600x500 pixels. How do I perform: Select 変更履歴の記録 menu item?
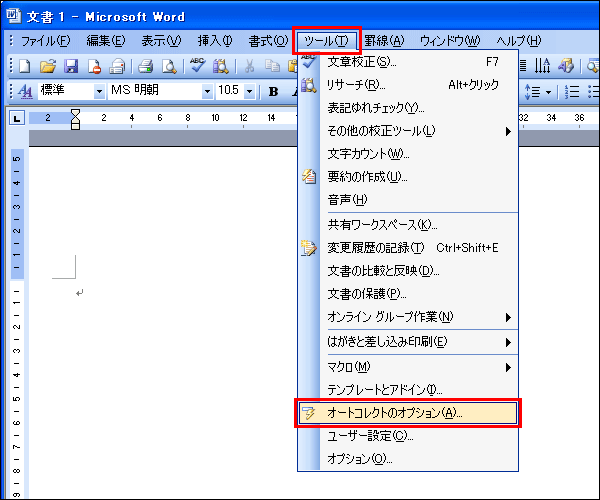408,248
